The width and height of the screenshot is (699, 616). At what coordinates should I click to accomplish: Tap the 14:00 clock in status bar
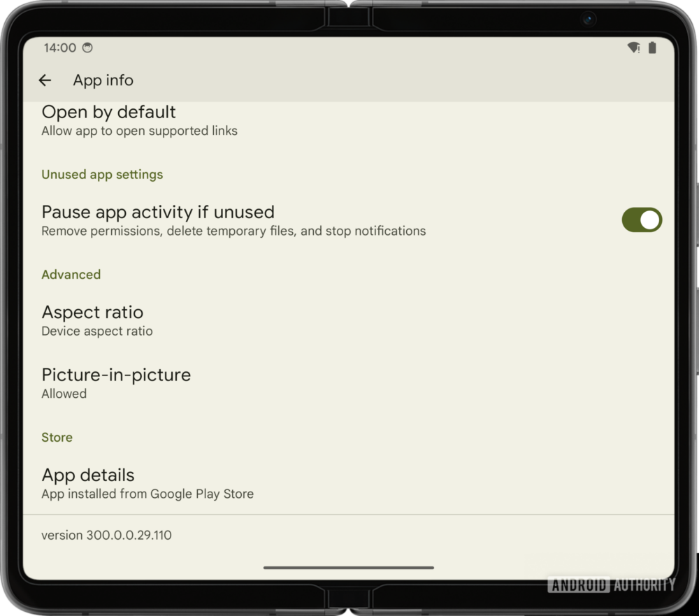coord(59,48)
